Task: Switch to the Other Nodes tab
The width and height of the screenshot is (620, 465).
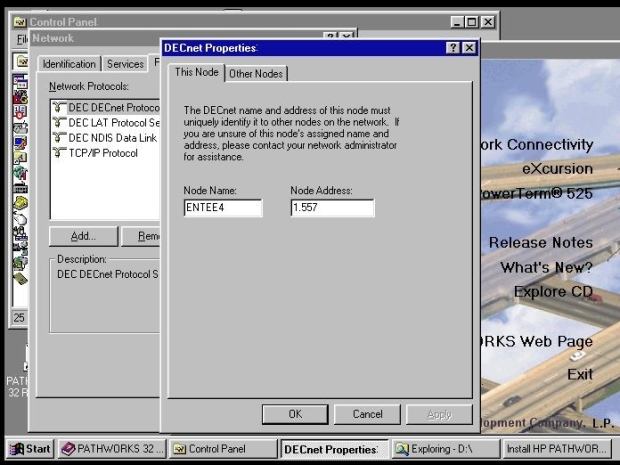Action: click(x=255, y=73)
